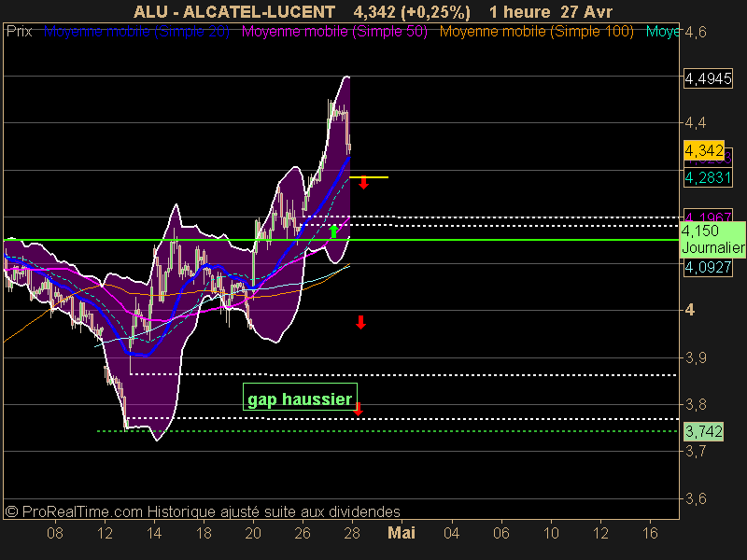Click the 'Mai' month label on time axis

(402, 533)
